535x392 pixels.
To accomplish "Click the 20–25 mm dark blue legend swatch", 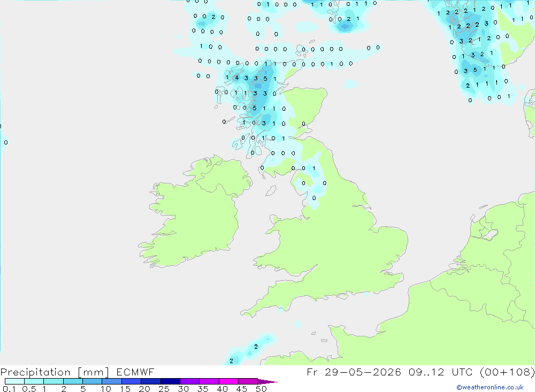I will pos(151,381).
